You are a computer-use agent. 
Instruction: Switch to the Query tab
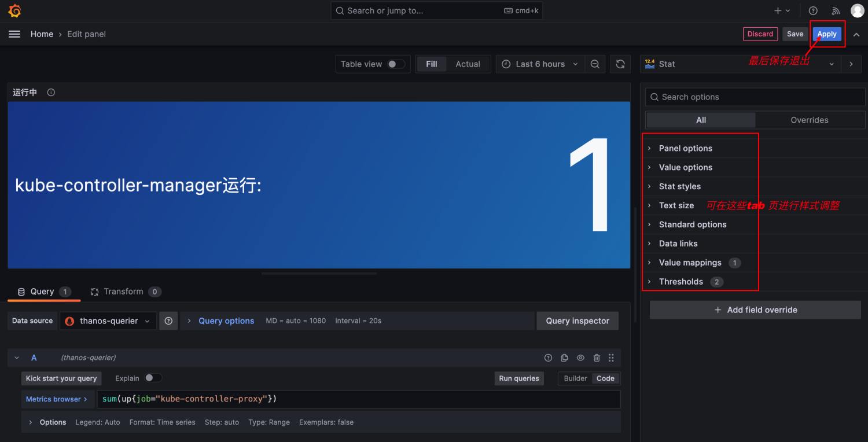[x=44, y=292]
